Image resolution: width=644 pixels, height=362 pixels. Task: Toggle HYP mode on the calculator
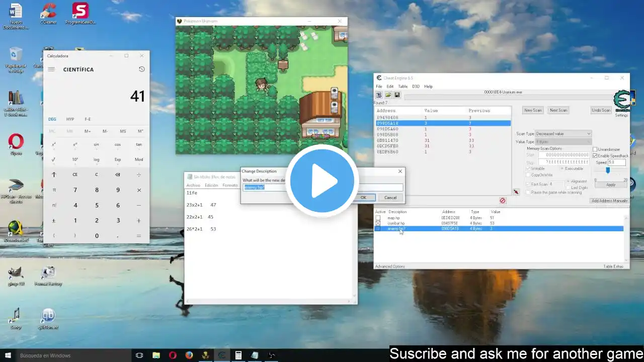click(70, 119)
